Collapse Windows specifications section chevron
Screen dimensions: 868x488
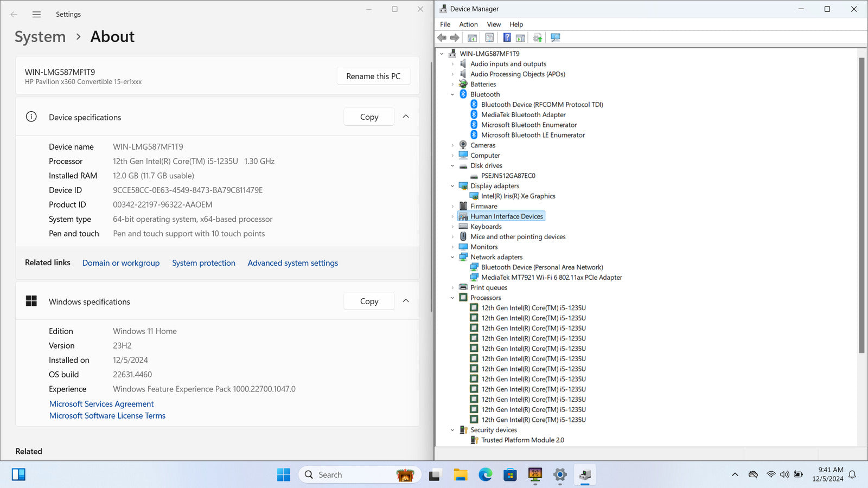click(406, 301)
